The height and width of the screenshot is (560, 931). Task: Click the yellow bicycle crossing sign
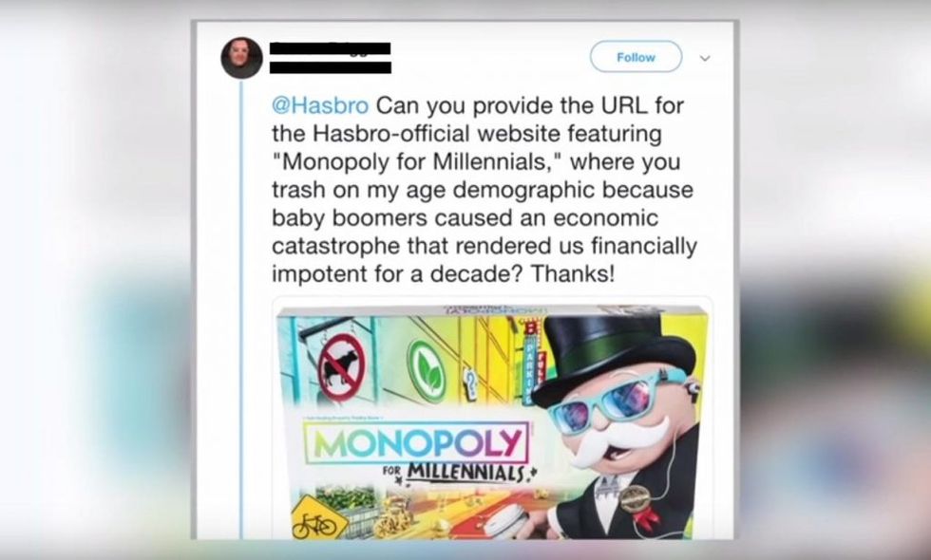314,520
